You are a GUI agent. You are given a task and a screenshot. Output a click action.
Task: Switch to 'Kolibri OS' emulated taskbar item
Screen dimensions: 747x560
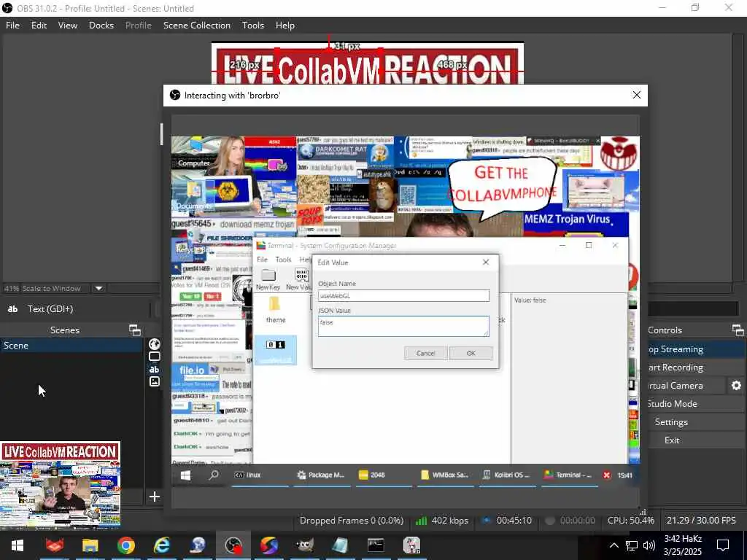tap(508, 475)
